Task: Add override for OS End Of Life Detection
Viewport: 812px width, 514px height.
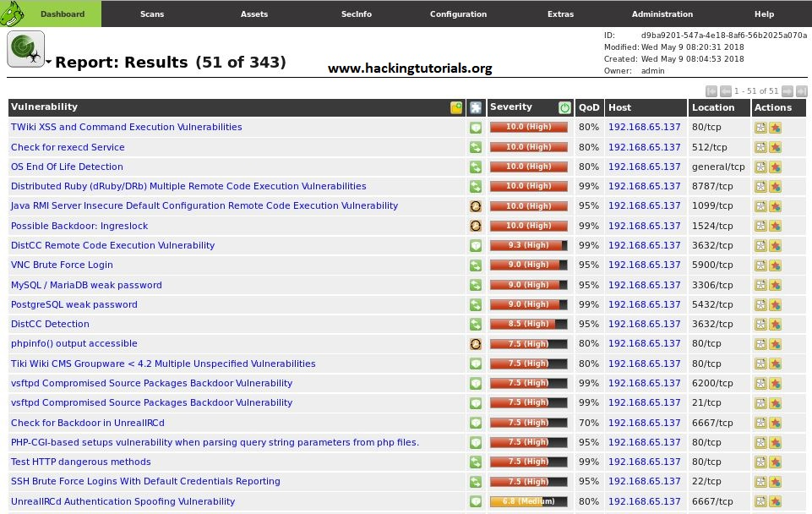Action: (x=775, y=167)
